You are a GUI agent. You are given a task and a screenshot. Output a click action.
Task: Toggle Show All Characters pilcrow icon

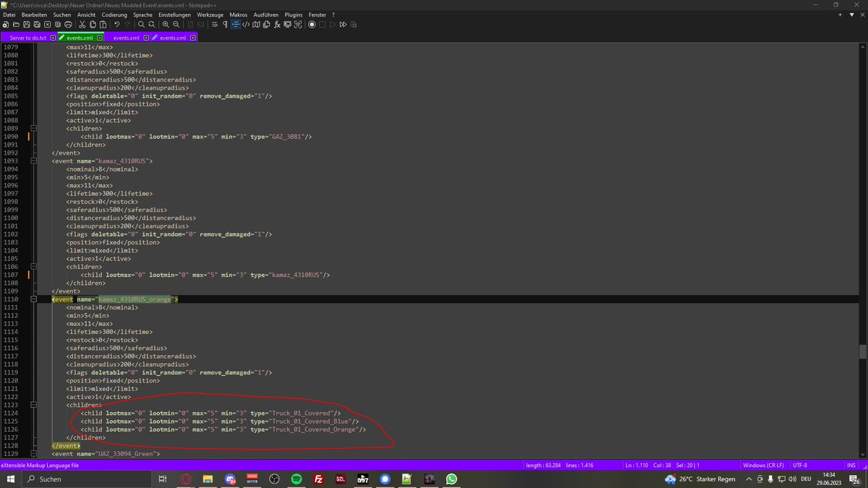point(225,25)
